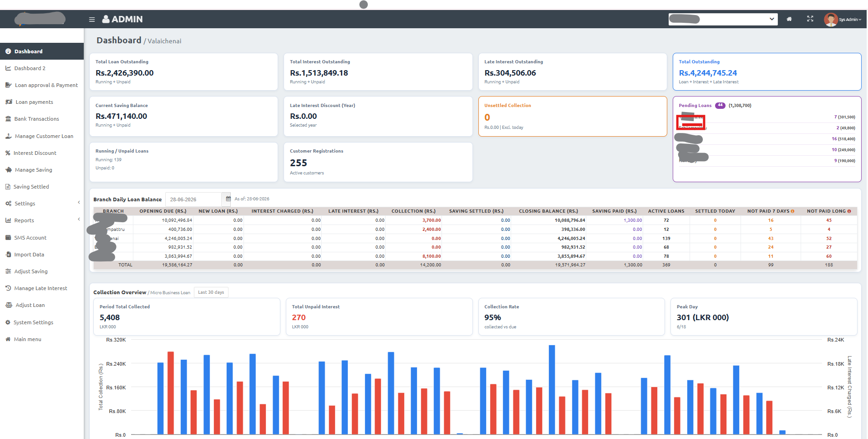This screenshot has width=868, height=439.
Task: Open the Sys Admin user dropdown
Action: [x=850, y=20]
